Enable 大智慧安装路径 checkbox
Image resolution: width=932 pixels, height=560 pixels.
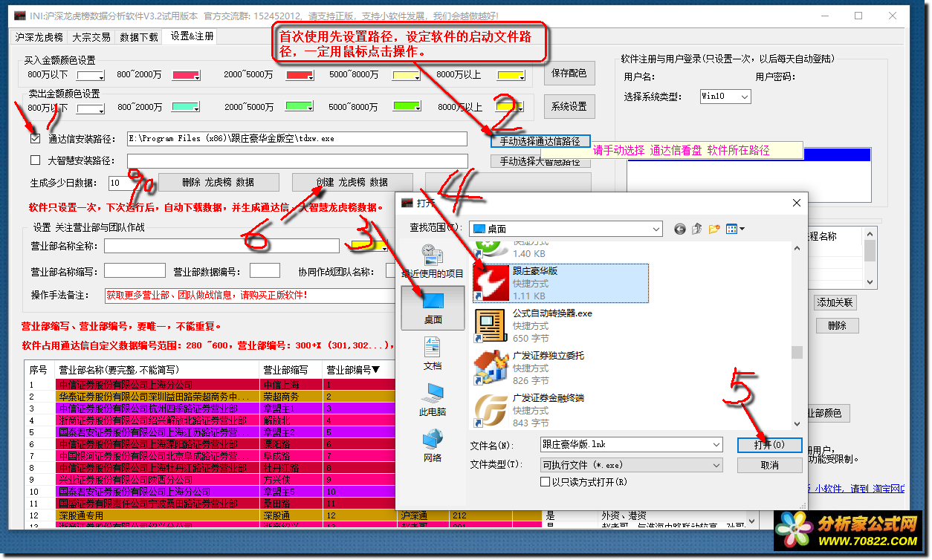click(x=36, y=160)
